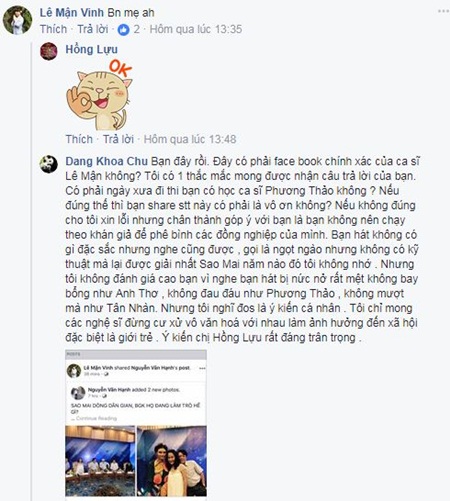Open Dang Khoa Chu's avatar
450x501 pixels.
point(49,164)
